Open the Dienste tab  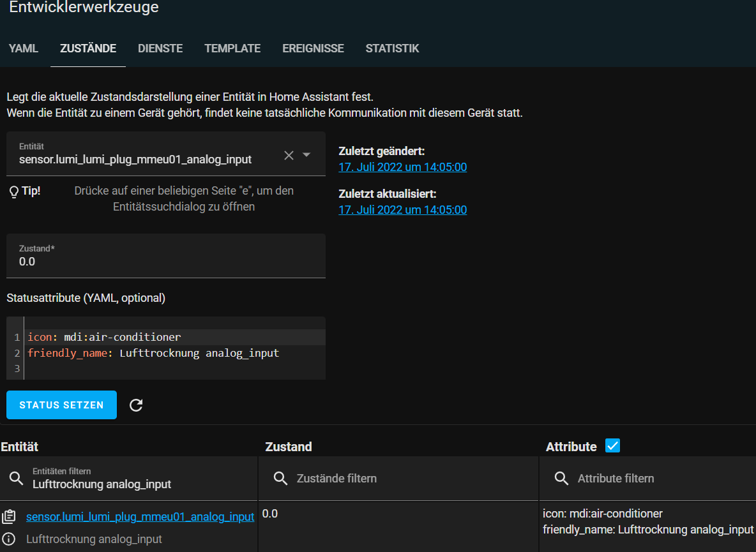pos(160,48)
